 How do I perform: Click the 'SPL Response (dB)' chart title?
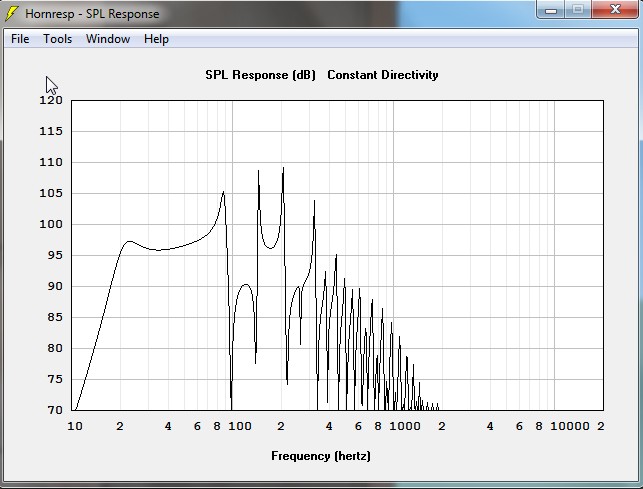pyautogui.click(x=260, y=75)
